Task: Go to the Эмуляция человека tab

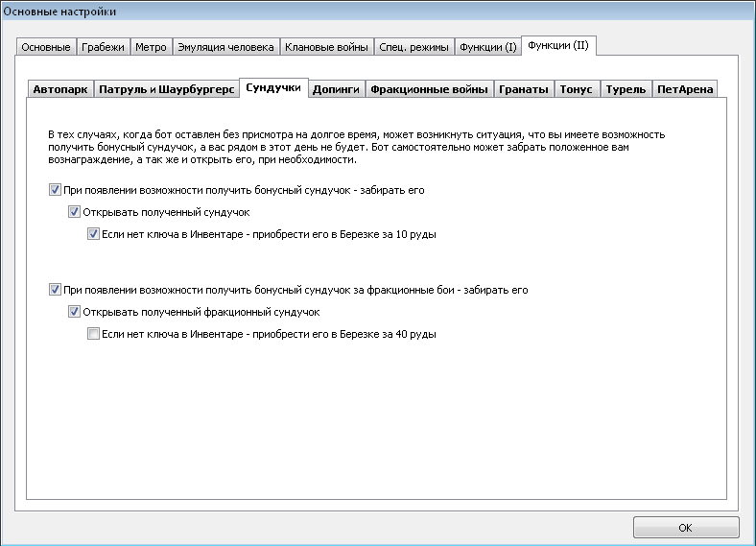Action: tap(225, 47)
